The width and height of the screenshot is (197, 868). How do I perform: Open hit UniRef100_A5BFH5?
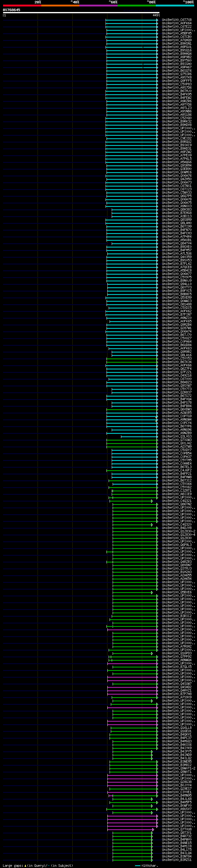[x=177, y=33]
